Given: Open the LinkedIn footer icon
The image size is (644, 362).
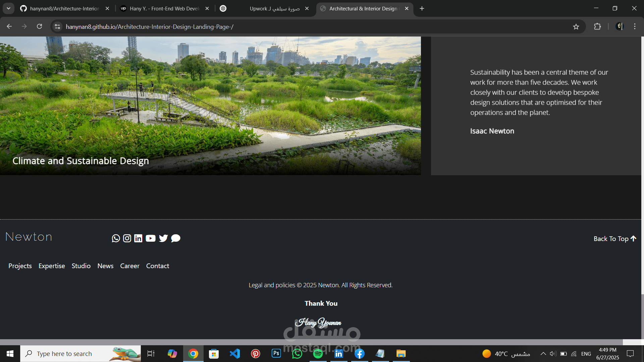Looking at the screenshot, I should click(x=138, y=238).
